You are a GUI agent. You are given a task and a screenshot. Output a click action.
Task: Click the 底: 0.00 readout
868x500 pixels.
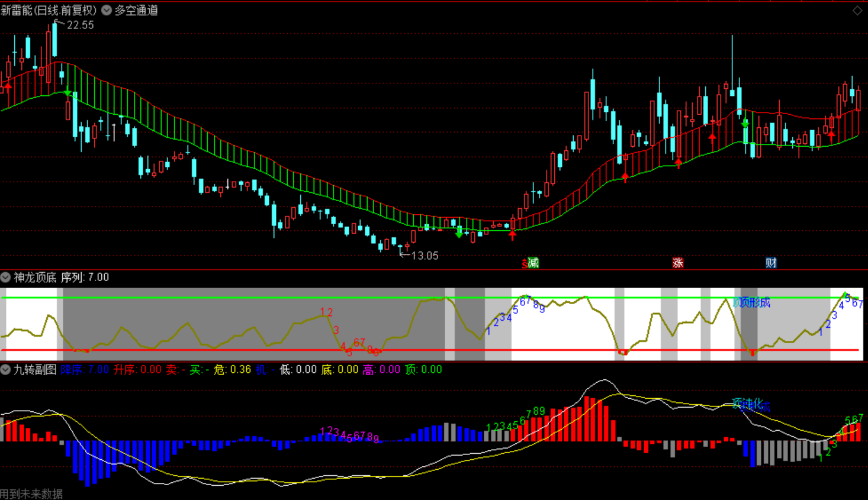pos(340,370)
